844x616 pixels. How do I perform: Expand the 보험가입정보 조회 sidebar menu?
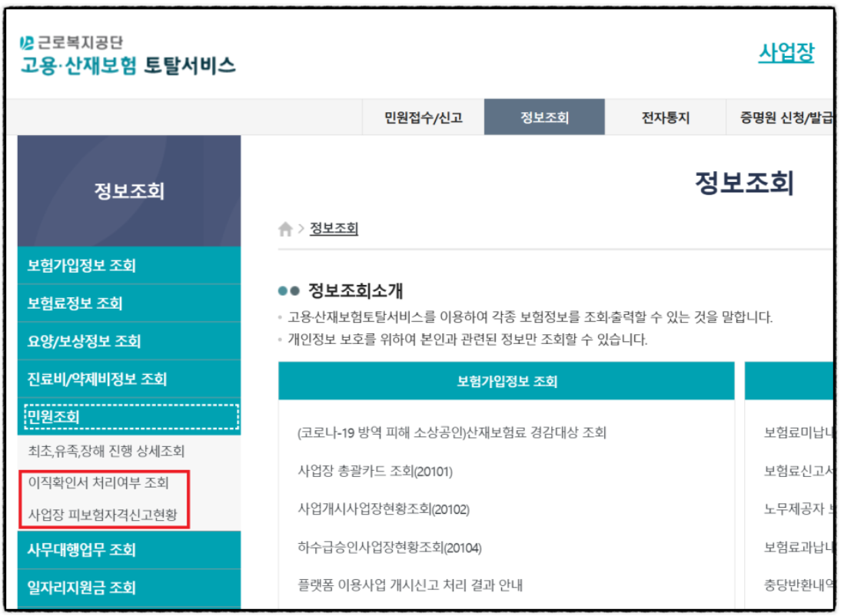pos(81,265)
